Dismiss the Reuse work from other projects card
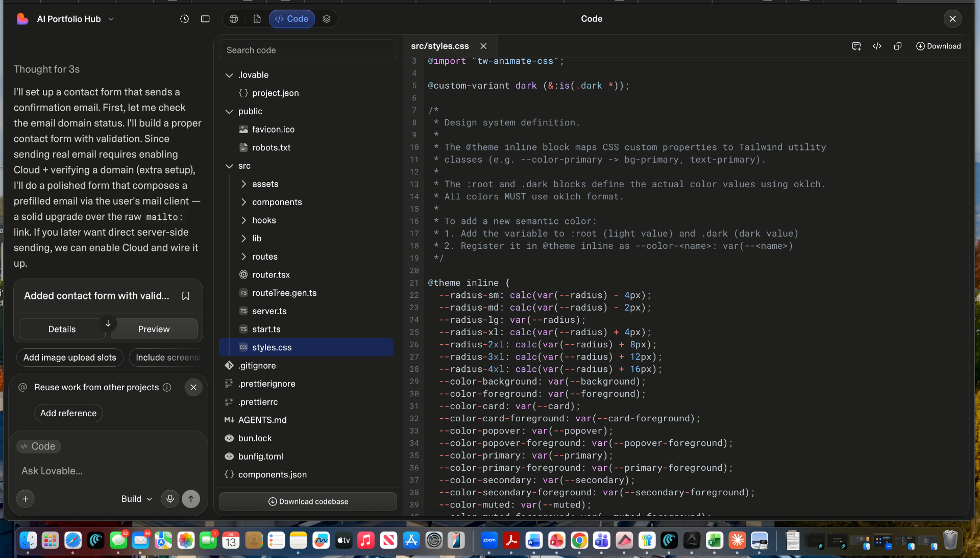 193,388
